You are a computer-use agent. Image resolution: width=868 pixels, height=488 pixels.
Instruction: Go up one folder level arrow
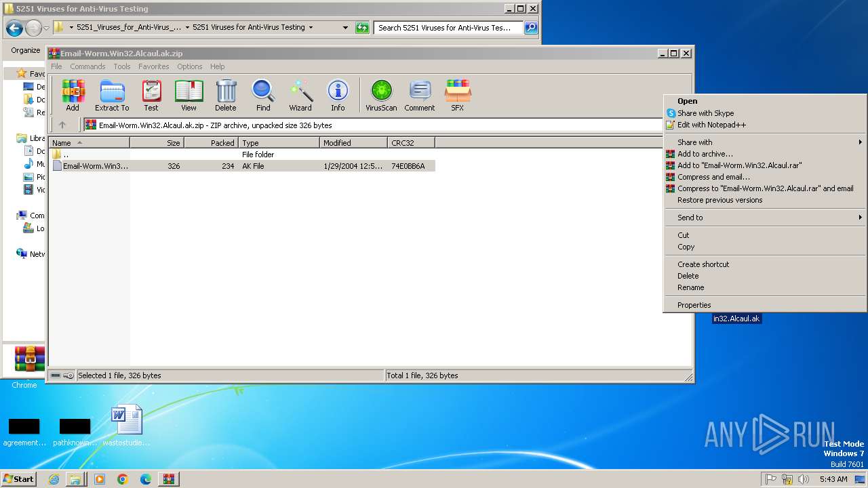[x=62, y=125]
